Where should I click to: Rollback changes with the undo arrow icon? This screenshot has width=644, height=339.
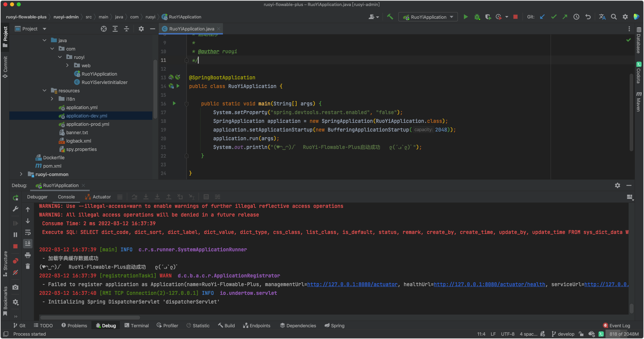click(588, 17)
